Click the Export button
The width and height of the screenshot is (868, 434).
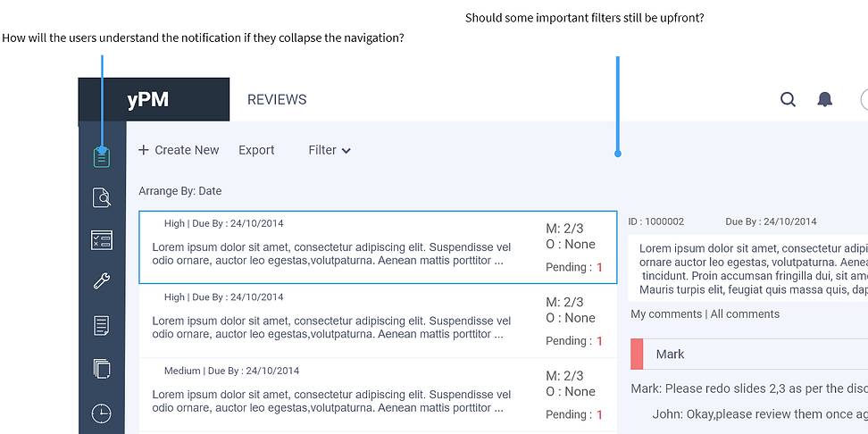(256, 150)
